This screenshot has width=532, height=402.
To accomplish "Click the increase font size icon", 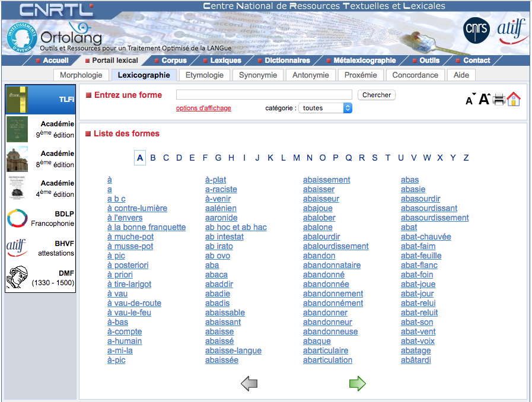I will click(x=484, y=99).
